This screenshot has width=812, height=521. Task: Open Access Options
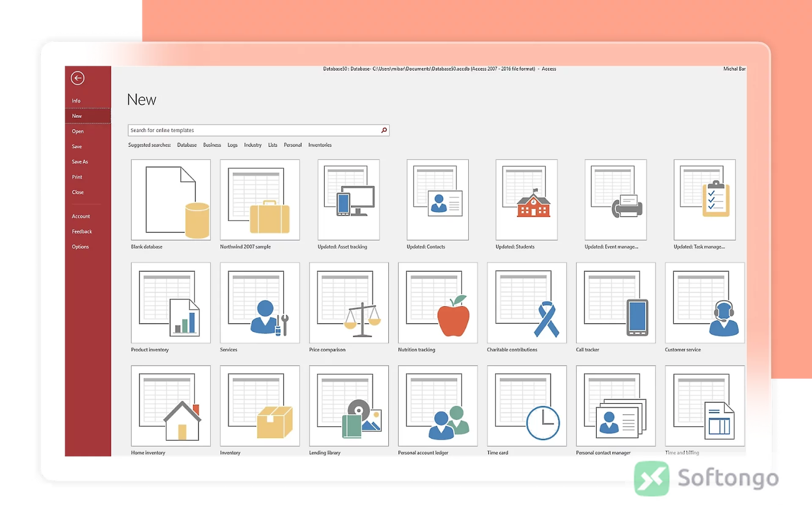(80, 247)
